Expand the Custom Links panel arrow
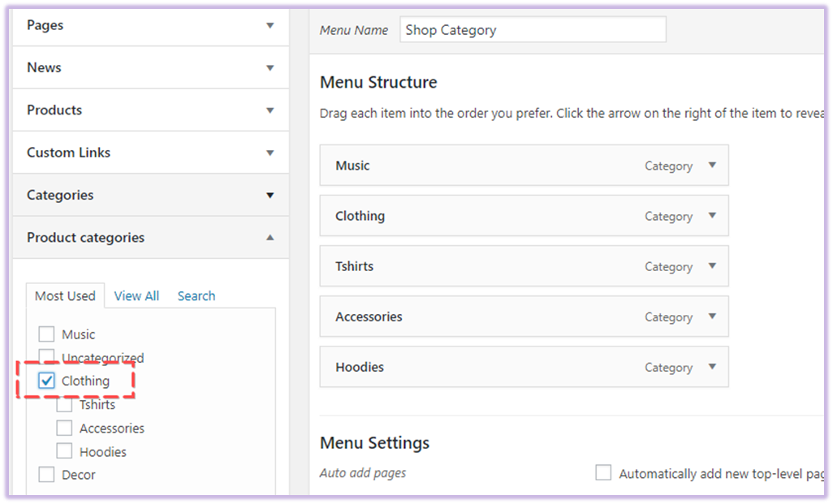833x504 pixels. [x=270, y=153]
